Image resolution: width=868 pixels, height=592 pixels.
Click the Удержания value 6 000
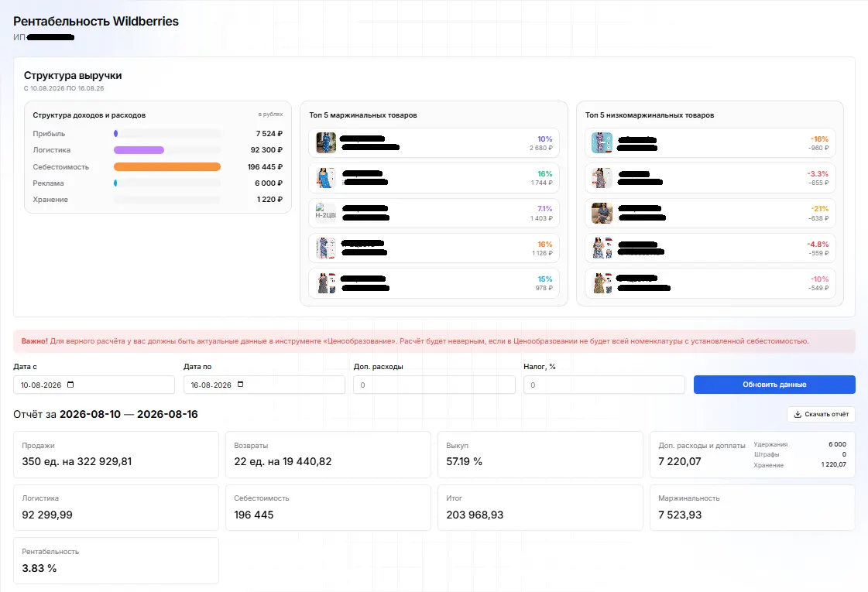837,444
